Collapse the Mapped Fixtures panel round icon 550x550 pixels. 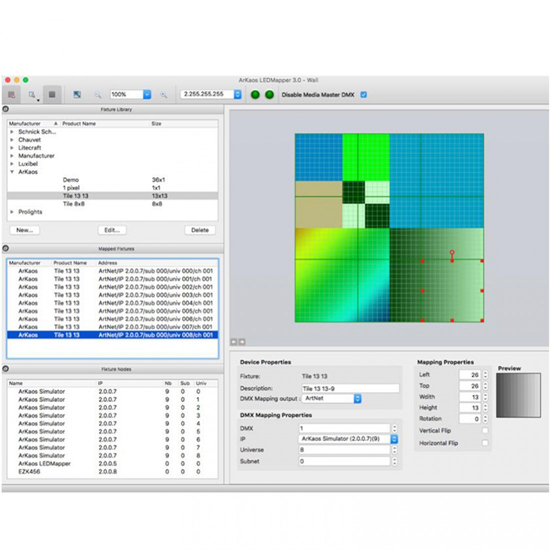click(x=6, y=248)
